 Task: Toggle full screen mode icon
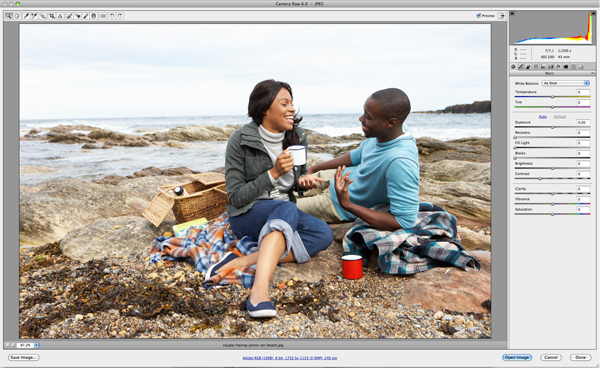[x=502, y=16]
